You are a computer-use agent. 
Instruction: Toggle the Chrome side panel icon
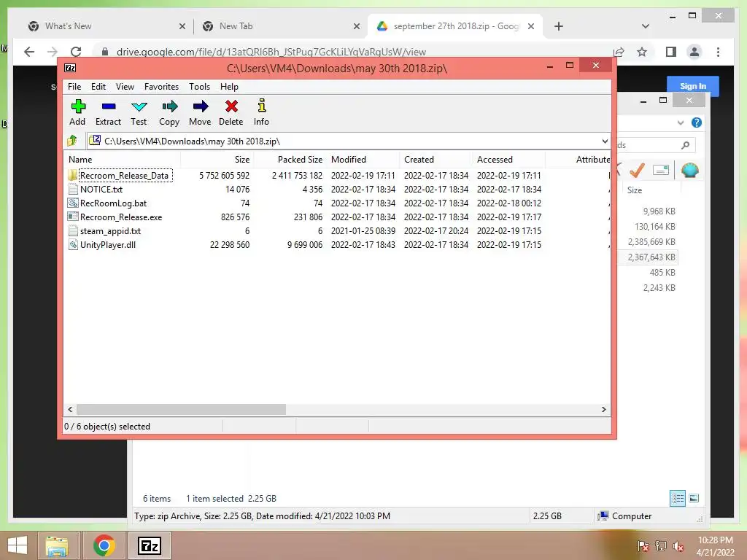pos(671,52)
